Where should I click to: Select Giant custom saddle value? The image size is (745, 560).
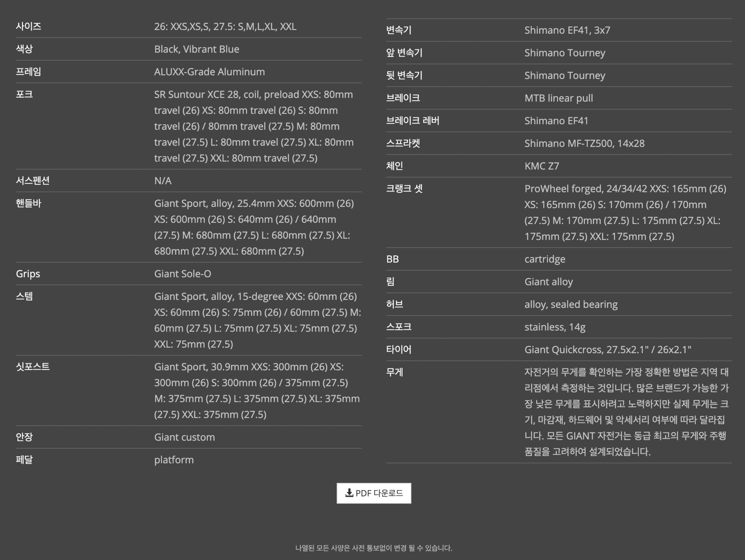pyautogui.click(x=184, y=437)
